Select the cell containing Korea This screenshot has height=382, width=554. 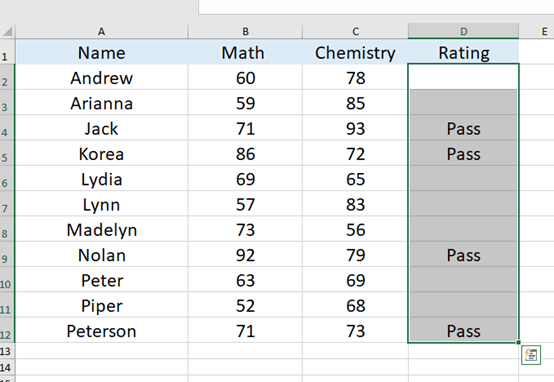point(102,153)
